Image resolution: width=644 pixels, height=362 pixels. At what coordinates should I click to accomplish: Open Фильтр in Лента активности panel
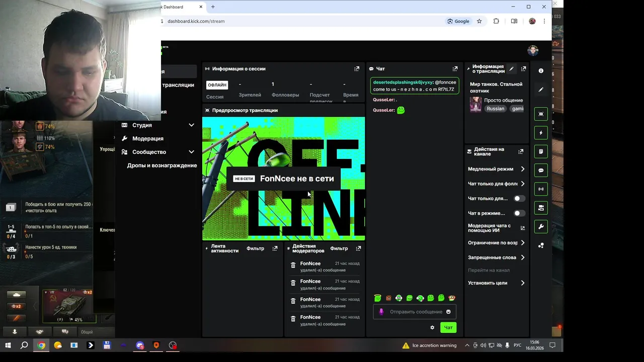[x=255, y=248]
